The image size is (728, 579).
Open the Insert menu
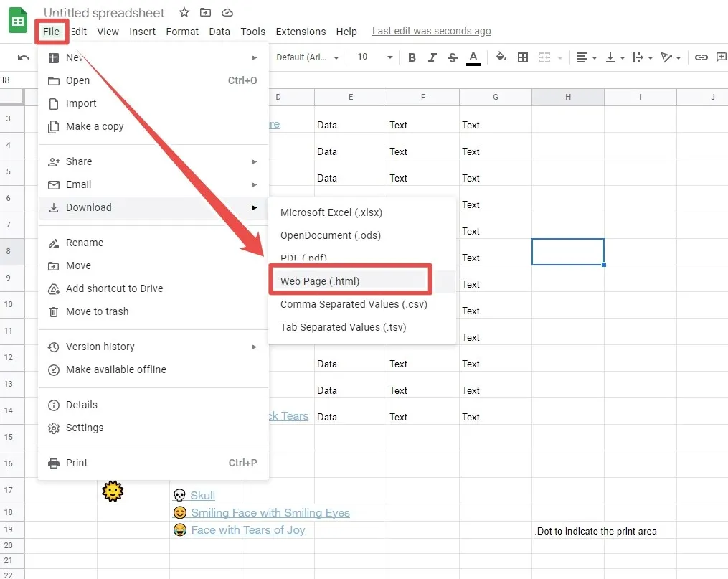point(142,32)
